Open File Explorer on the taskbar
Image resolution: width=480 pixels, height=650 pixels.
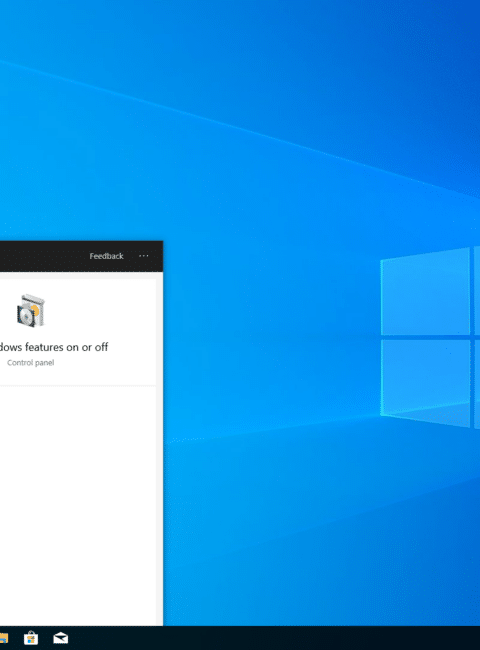3,638
